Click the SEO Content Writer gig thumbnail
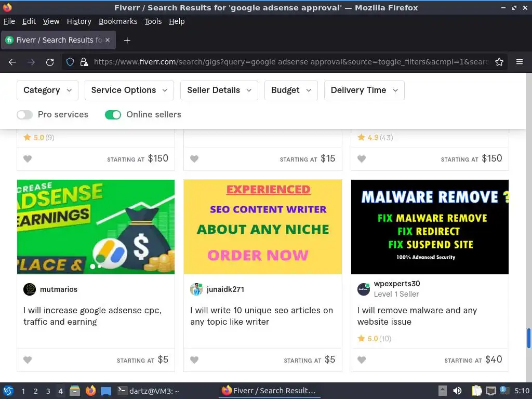 click(x=262, y=227)
